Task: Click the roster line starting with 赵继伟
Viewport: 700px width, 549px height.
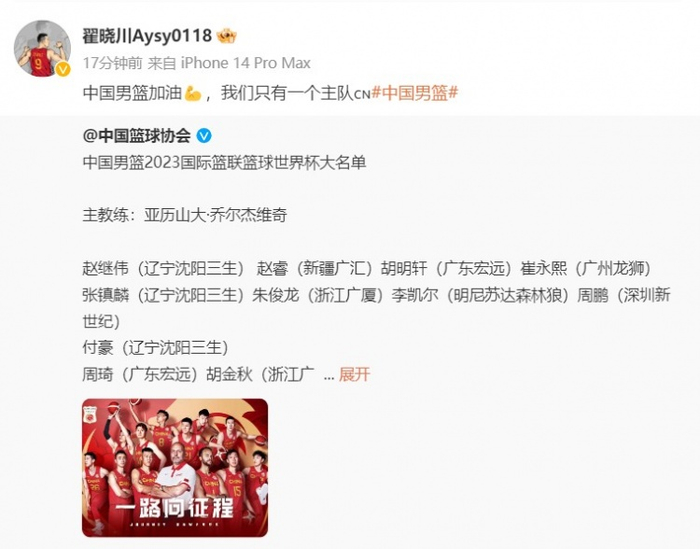Action: click(x=367, y=268)
